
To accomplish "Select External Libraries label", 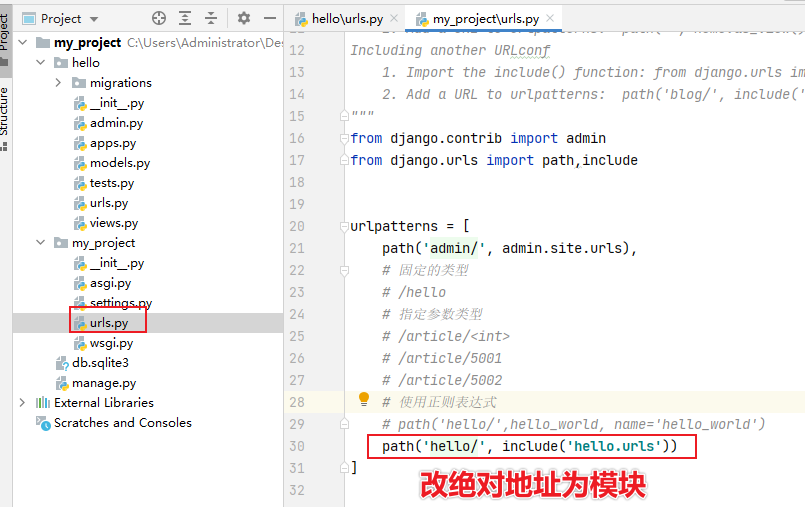I will 104,403.
